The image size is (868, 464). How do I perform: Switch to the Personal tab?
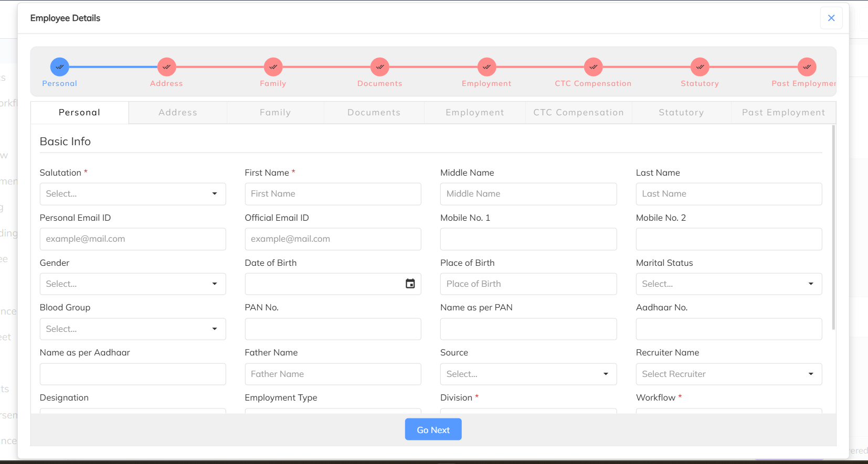coord(80,113)
